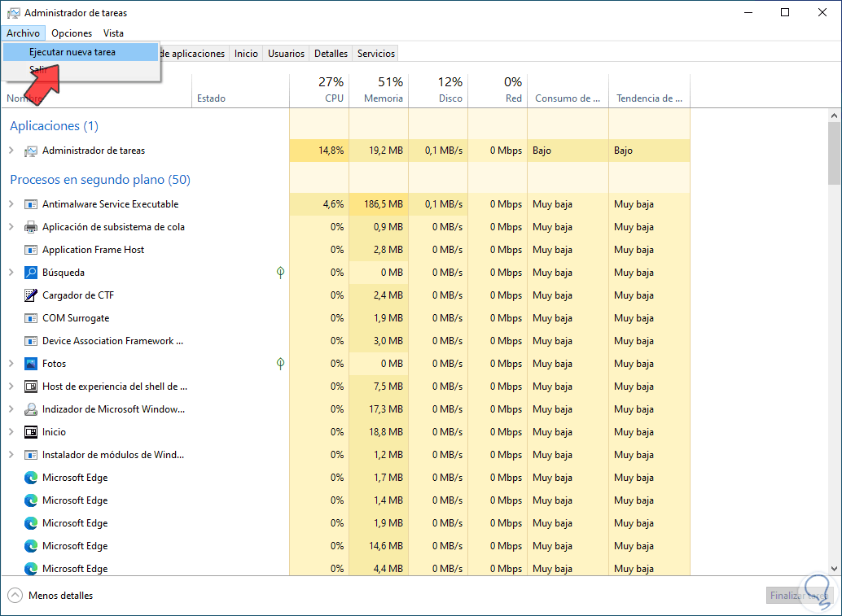This screenshot has height=616, width=842.
Task: Expand the Inicio process row
Action: tap(11, 432)
